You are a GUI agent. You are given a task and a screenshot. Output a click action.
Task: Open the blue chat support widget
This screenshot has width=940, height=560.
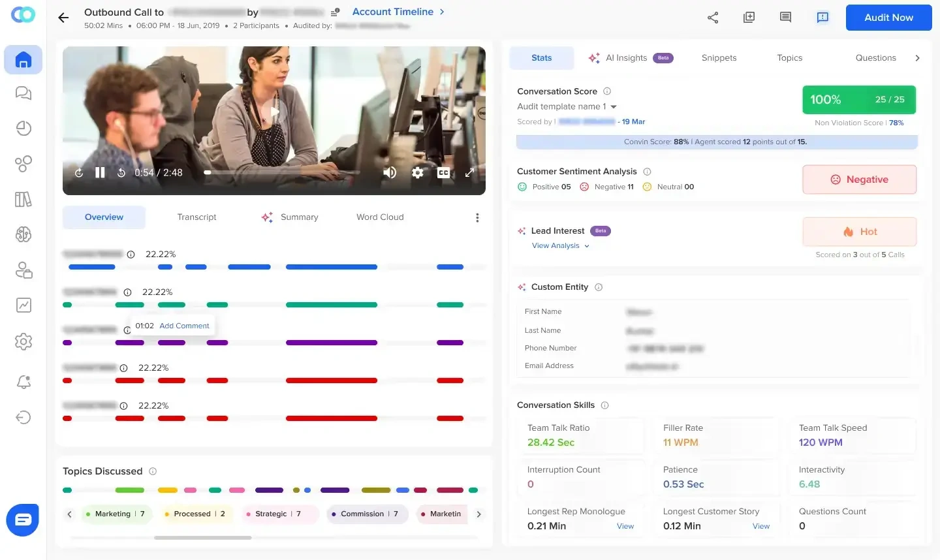(23, 520)
